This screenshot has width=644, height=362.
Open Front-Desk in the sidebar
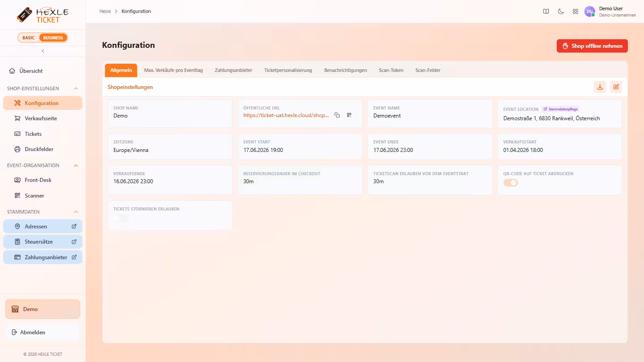click(x=43, y=180)
